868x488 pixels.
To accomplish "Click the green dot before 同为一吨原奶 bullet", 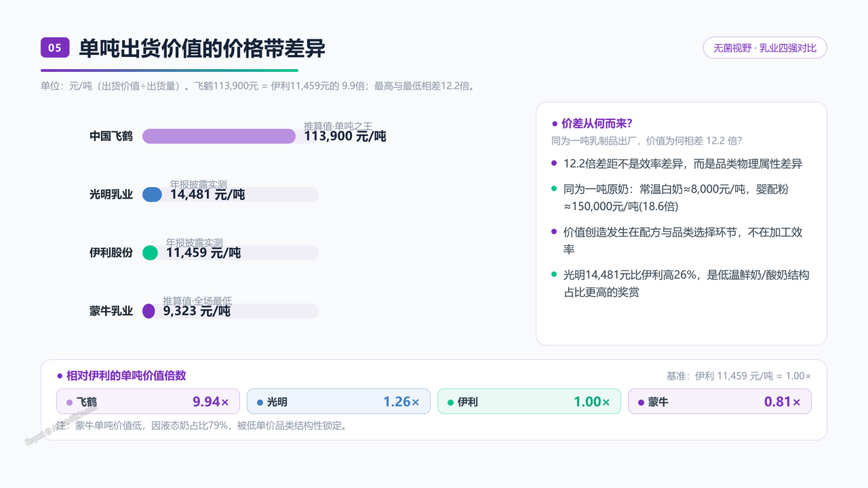I will [x=554, y=188].
